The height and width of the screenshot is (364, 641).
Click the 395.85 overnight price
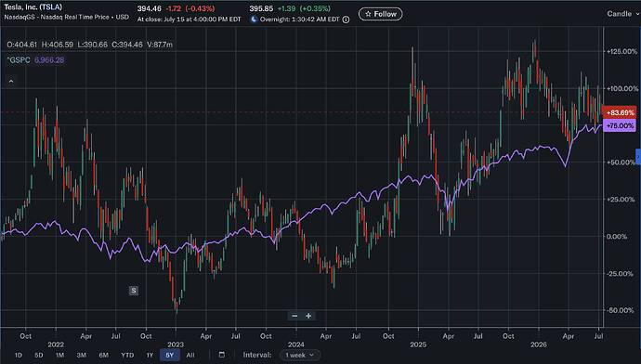coord(261,8)
